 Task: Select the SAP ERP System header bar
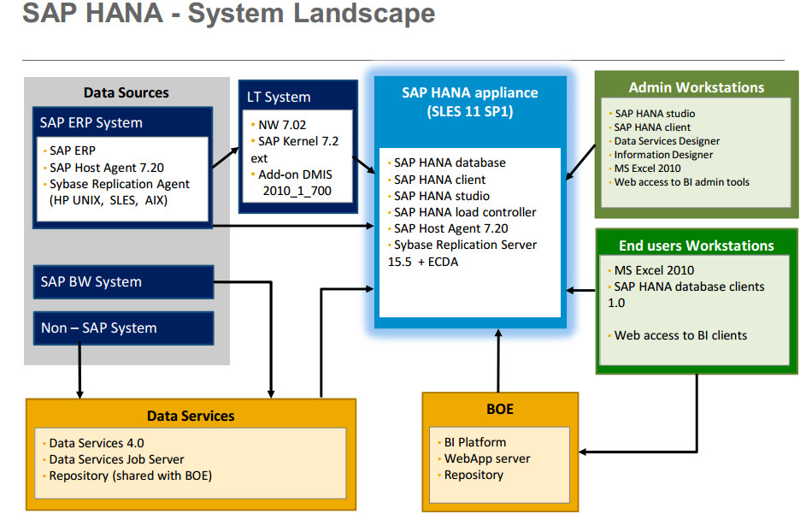click(x=121, y=122)
